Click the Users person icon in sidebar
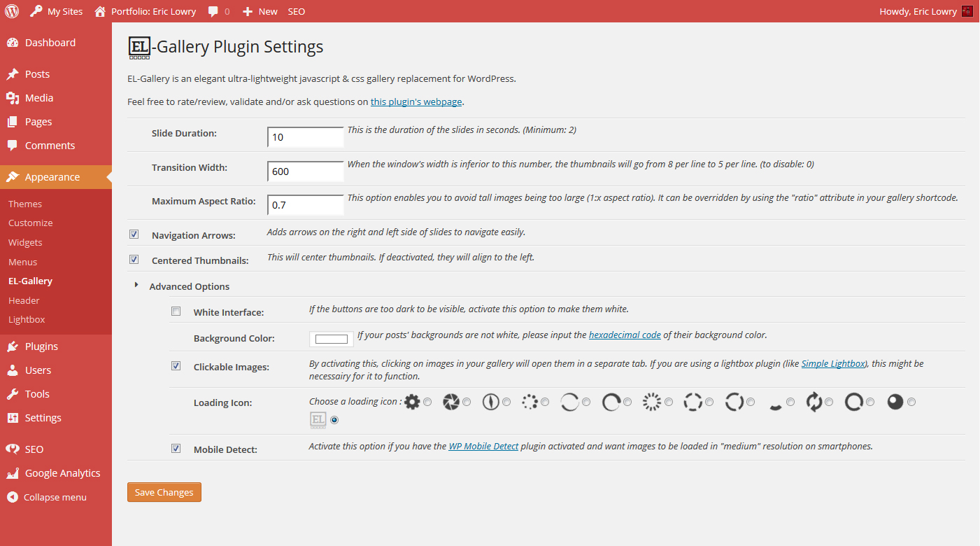 [x=13, y=370]
